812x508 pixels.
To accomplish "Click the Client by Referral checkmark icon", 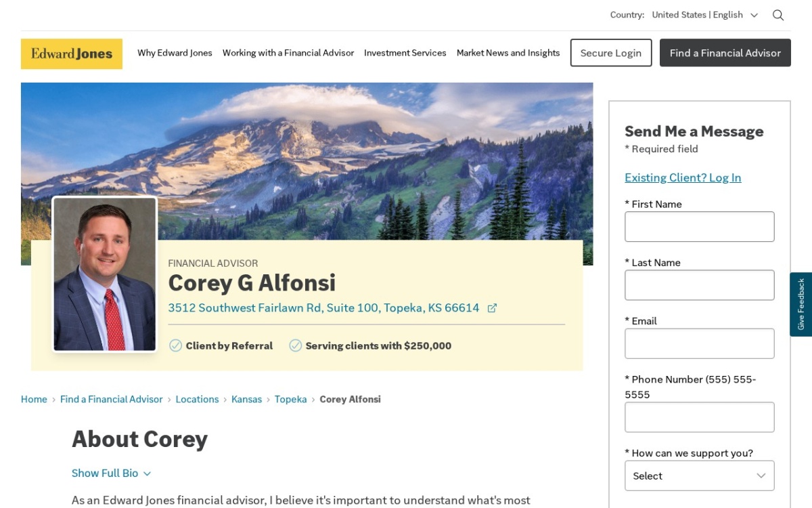I will (175, 345).
